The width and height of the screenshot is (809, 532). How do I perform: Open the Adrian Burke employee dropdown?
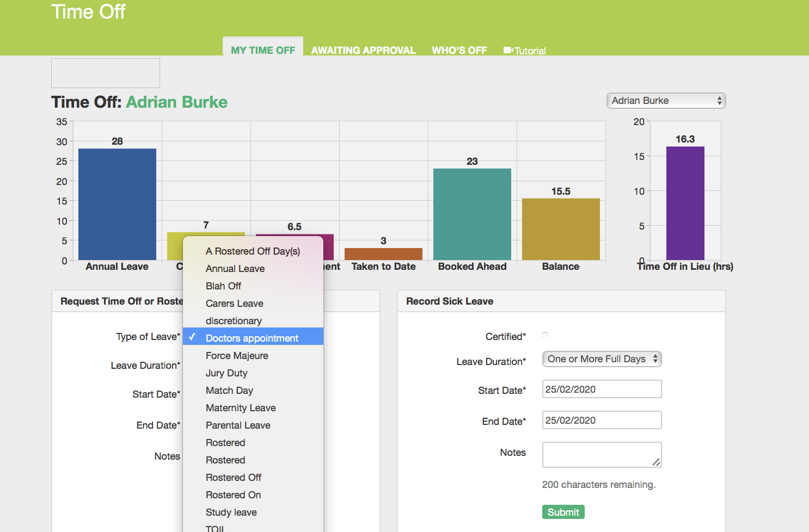coord(666,101)
